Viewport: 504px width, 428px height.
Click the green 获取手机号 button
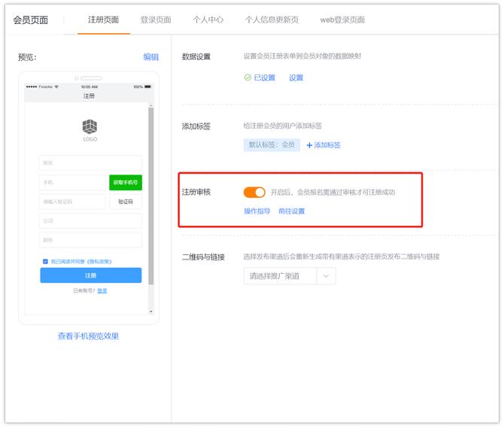click(x=125, y=183)
